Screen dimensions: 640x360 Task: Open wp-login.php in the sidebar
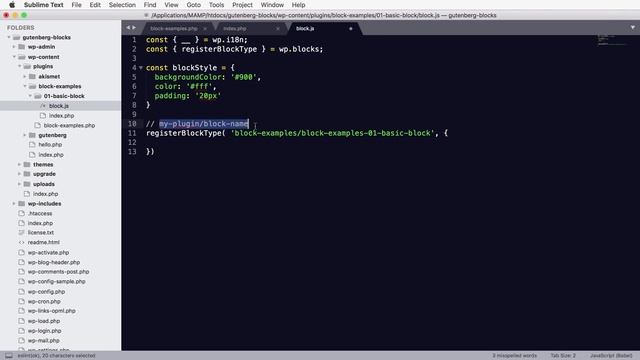(x=44, y=331)
